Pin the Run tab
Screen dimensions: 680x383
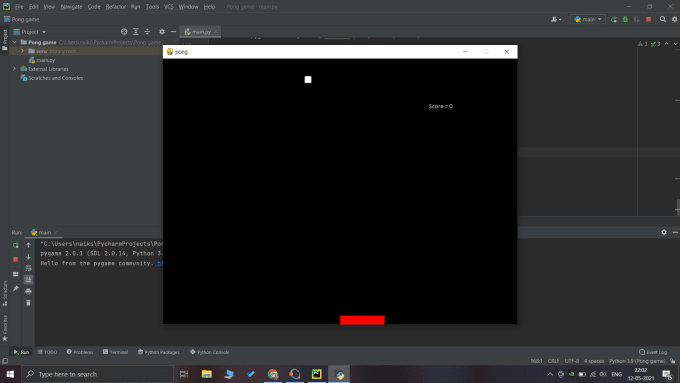point(16,288)
